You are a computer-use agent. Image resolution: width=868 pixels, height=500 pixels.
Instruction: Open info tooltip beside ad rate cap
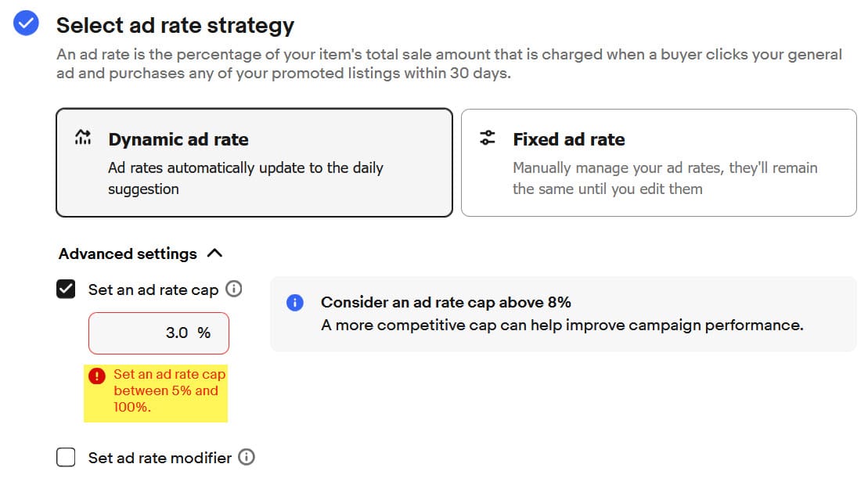233,289
